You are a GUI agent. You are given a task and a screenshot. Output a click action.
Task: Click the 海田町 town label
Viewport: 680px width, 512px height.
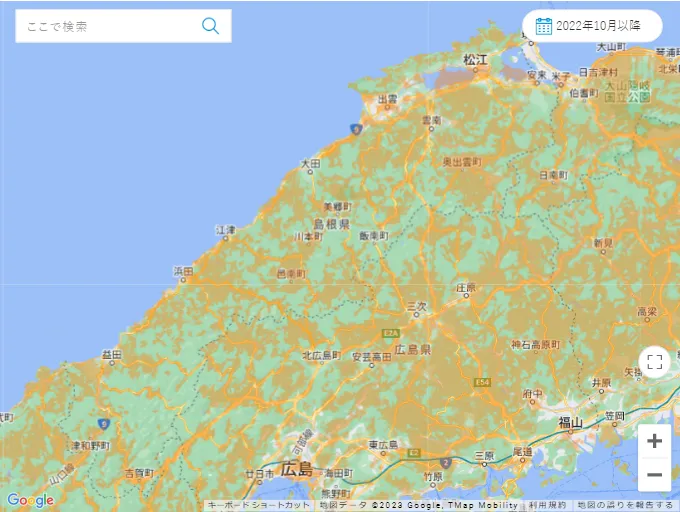click(x=339, y=473)
